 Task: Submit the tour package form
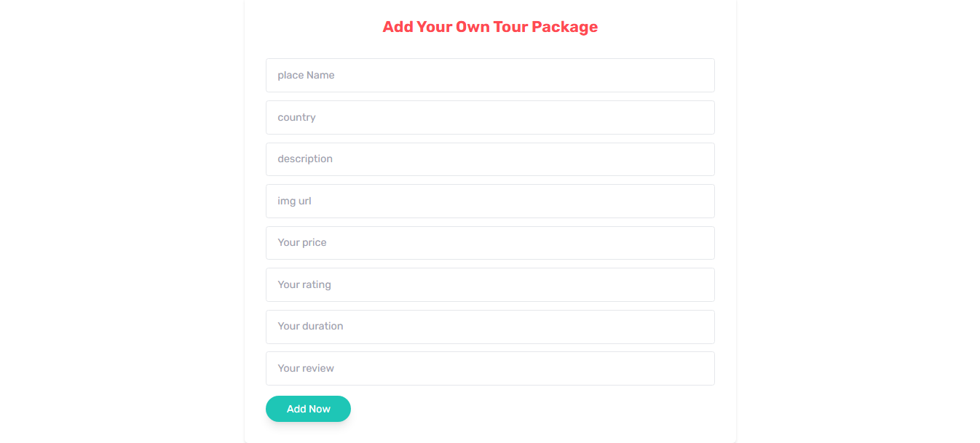coord(308,409)
